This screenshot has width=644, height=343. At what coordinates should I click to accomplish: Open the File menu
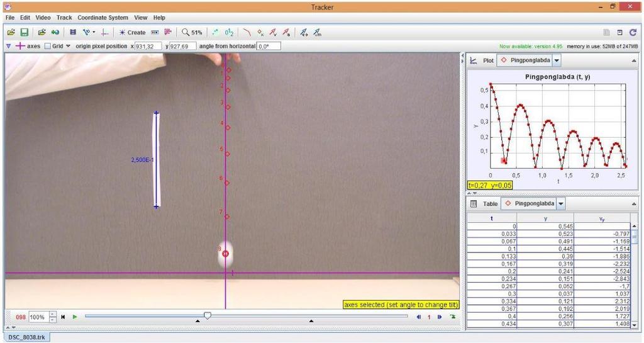[10, 18]
